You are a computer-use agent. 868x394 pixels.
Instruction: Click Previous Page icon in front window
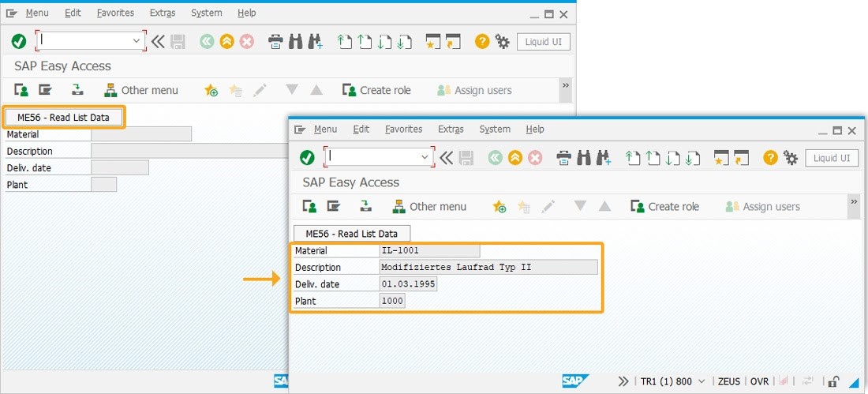coord(653,158)
